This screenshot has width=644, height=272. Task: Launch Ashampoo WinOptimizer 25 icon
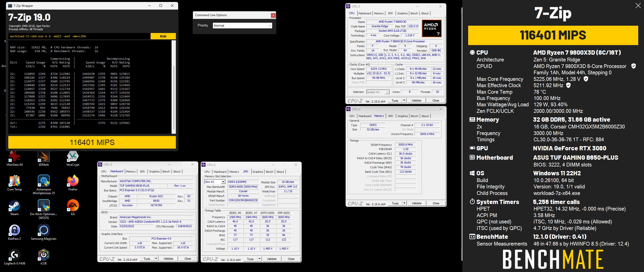pyautogui.click(x=44, y=185)
